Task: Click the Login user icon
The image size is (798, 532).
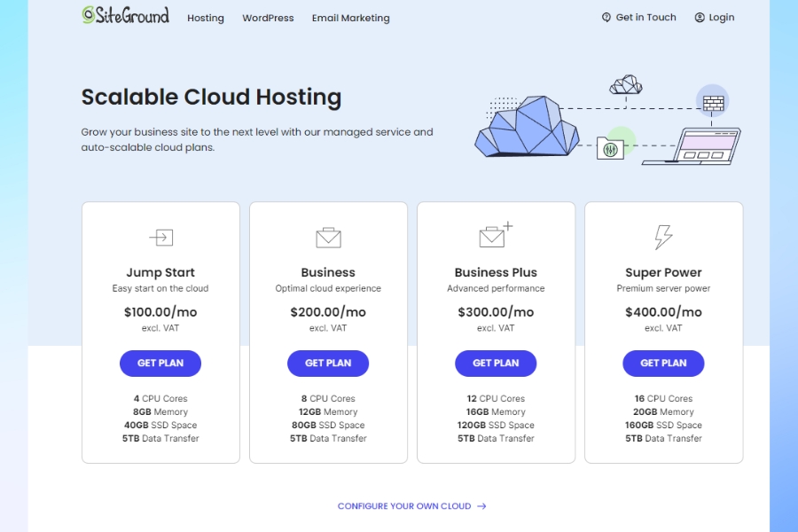Action: pos(700,18)
